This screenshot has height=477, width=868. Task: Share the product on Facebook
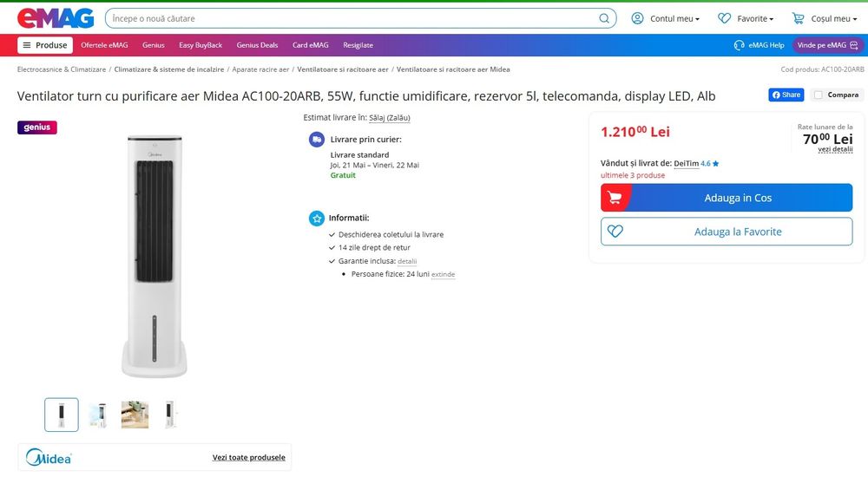click(786, 95)
